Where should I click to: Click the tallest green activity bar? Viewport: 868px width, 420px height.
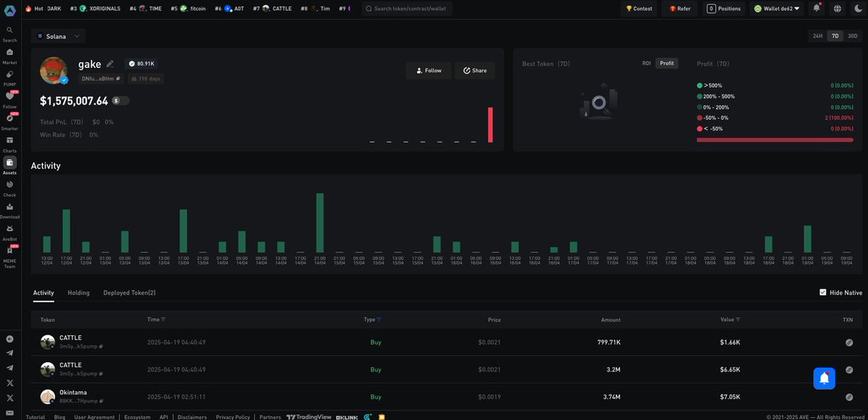(x=320, y=222)
